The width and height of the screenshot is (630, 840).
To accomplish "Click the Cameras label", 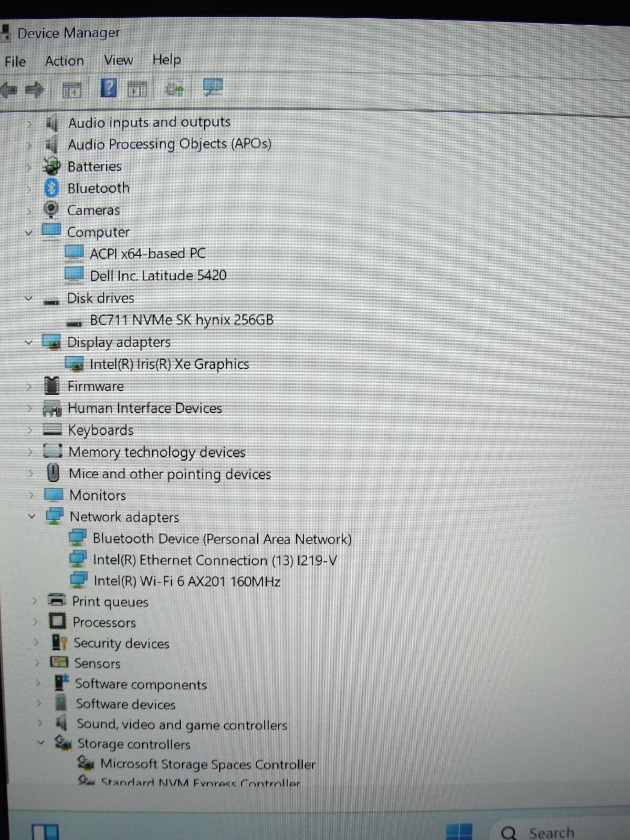I will pos(93,210).
